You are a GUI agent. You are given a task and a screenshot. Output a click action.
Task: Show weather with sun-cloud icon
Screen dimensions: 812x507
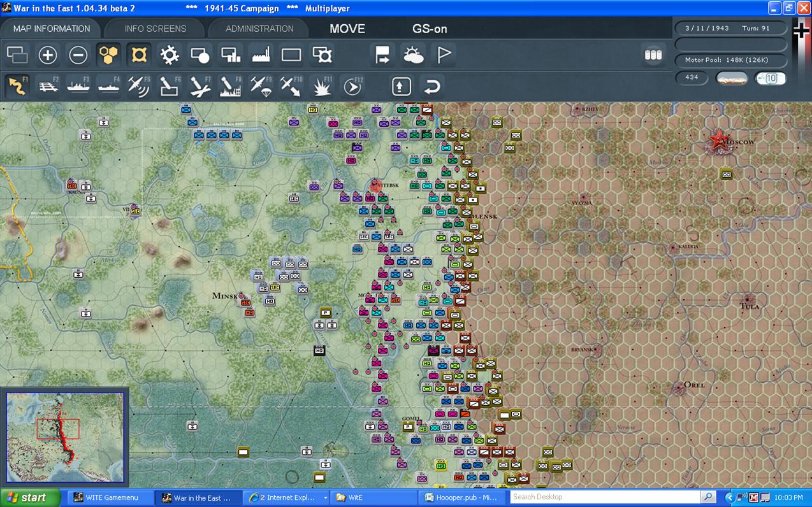click(414, 55)
